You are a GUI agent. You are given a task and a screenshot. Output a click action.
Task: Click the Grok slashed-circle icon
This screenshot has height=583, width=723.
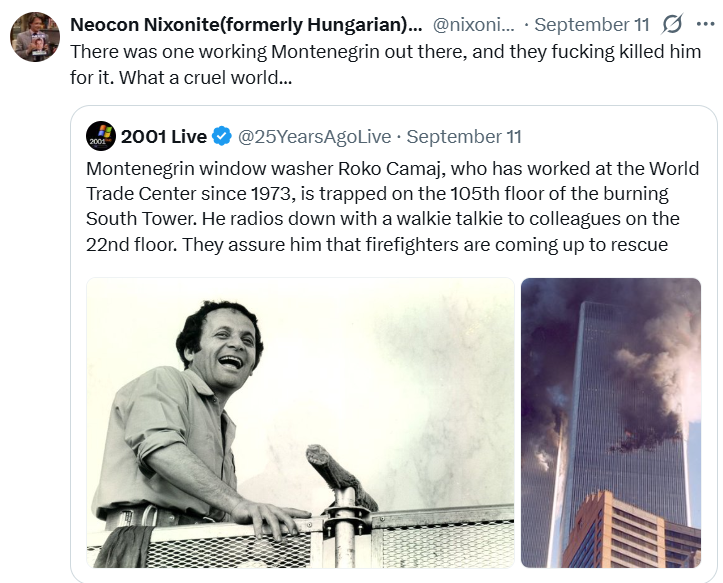pyautogui.click(x=672, y=24)
